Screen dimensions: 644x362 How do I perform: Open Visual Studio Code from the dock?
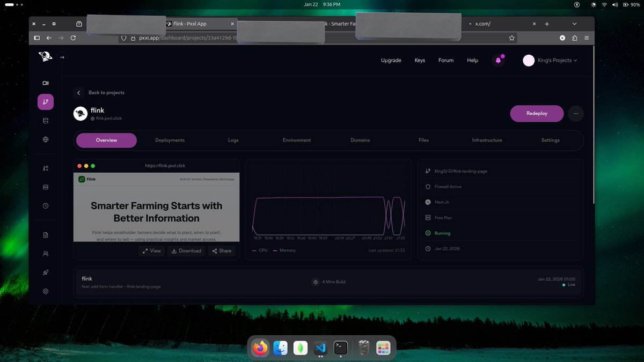tap(321, 348)
